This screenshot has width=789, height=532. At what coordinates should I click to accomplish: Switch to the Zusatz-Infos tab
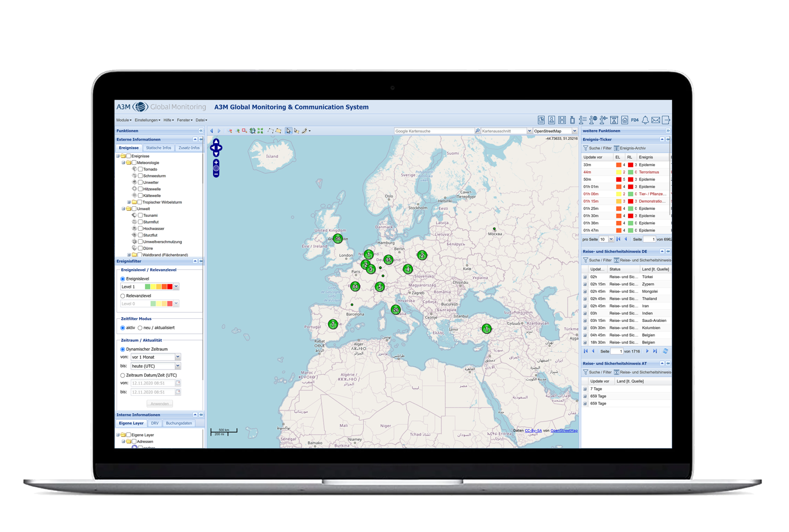(x=189, y=148)
